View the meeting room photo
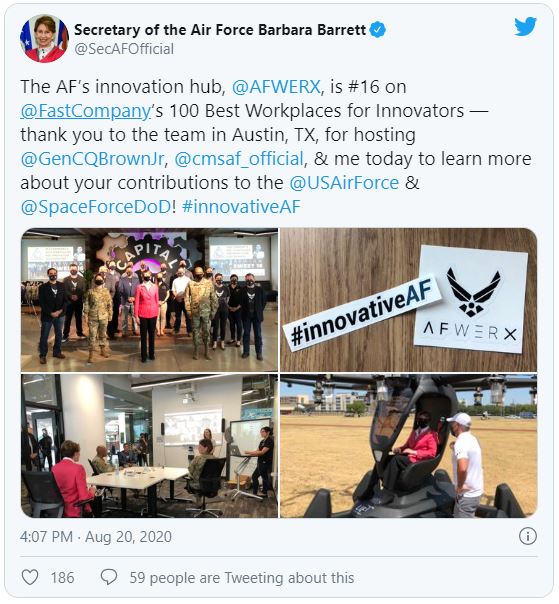 pos(149,446)
